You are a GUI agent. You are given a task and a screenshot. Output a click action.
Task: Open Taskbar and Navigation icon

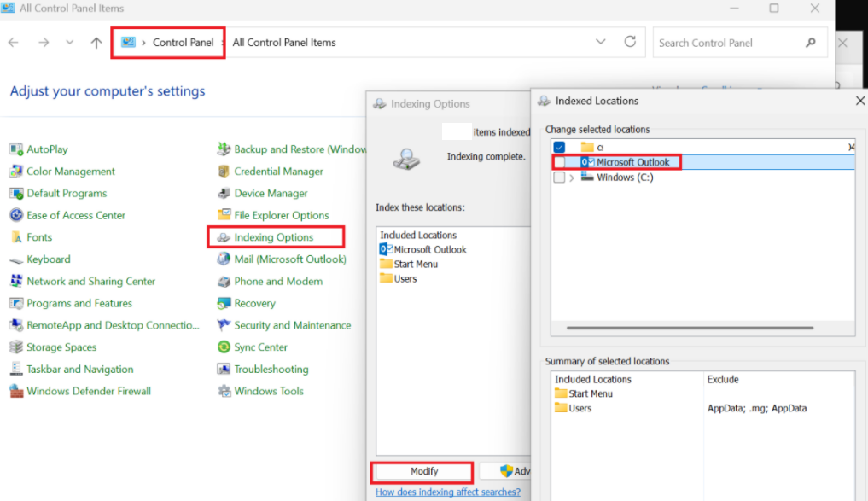16,370
